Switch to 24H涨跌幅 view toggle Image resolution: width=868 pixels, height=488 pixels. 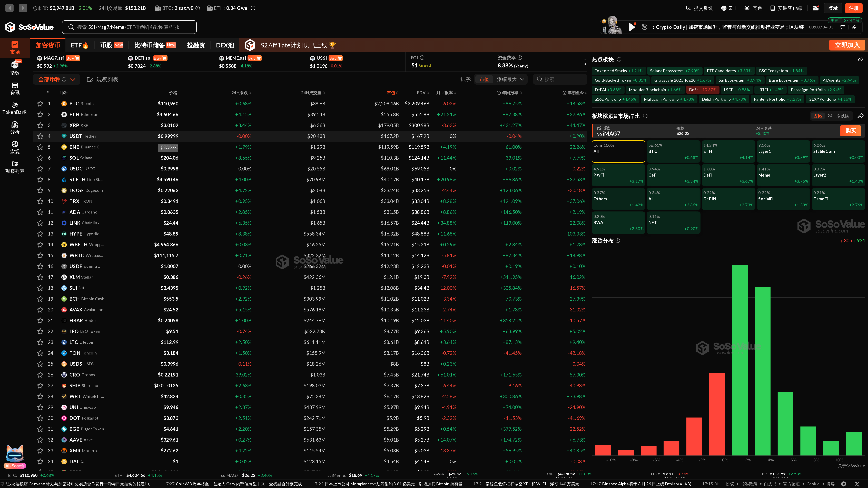(838, 116)
